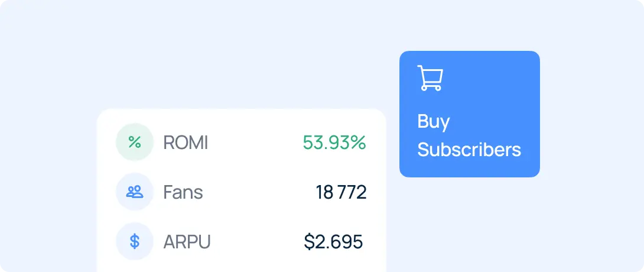Click the white stats card's empty top edge above ROMI
The width and height of the screenshot is (644, 272).
click(242, 116)
